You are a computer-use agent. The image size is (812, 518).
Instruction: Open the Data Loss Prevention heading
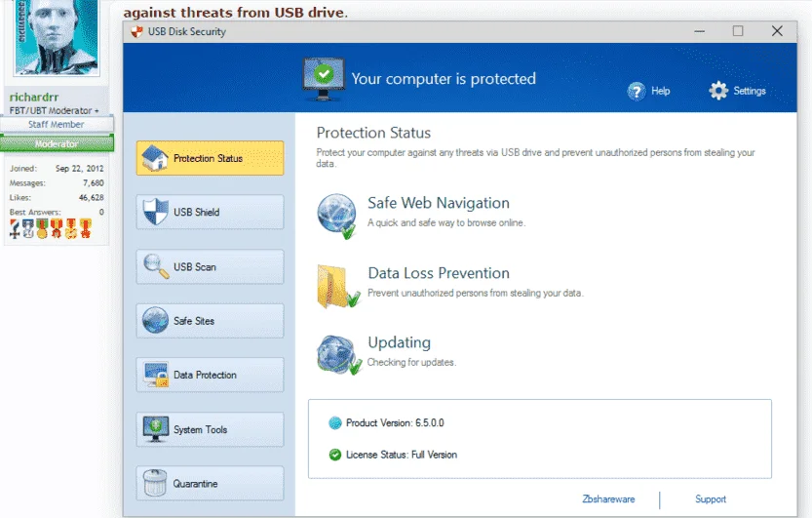pos(439,273)
